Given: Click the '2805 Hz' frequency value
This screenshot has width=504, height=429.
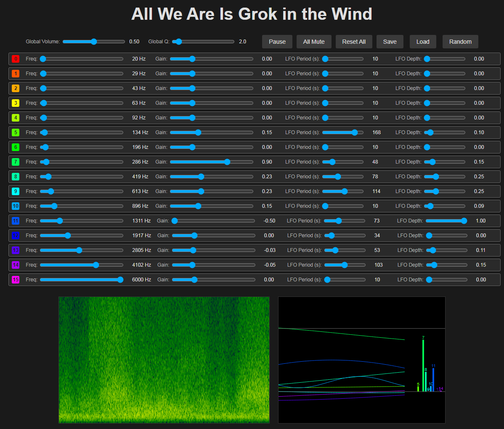Looking at the screenshot, I should click(141, 250).
